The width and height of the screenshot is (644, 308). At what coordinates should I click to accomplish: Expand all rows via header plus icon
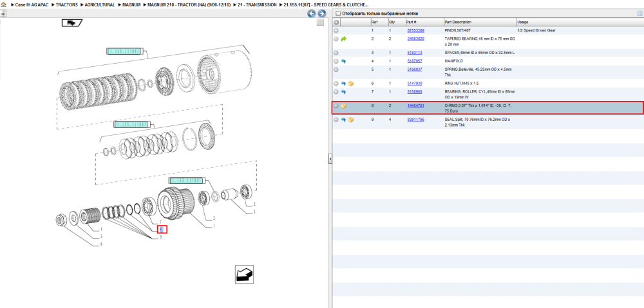tap(336, 22)
